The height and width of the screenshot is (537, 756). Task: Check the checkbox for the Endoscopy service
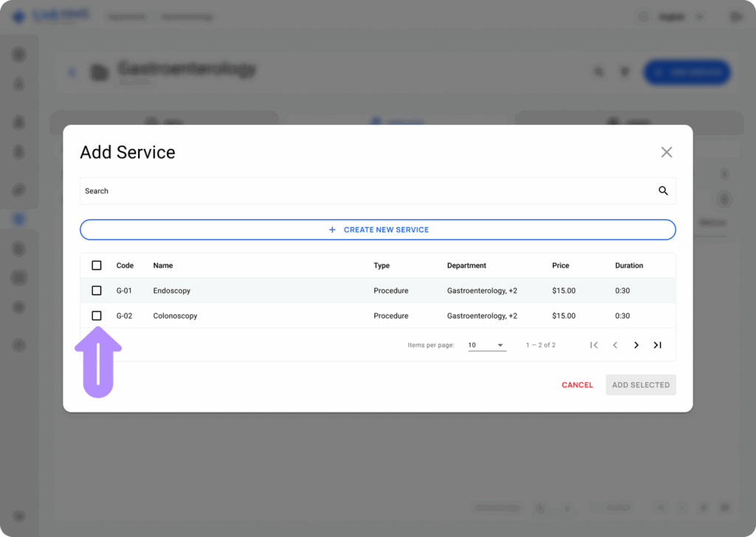point(96,290)
